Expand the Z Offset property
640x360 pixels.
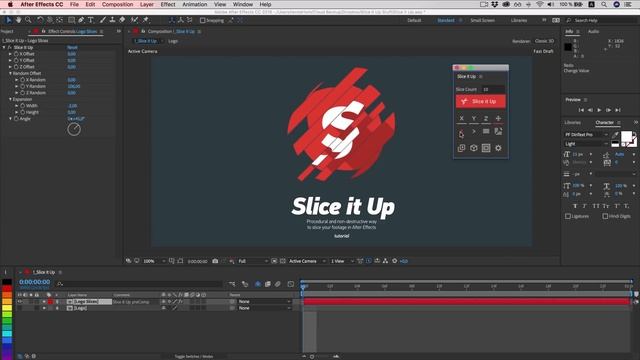pyautogui.click(x=10, y=67)
